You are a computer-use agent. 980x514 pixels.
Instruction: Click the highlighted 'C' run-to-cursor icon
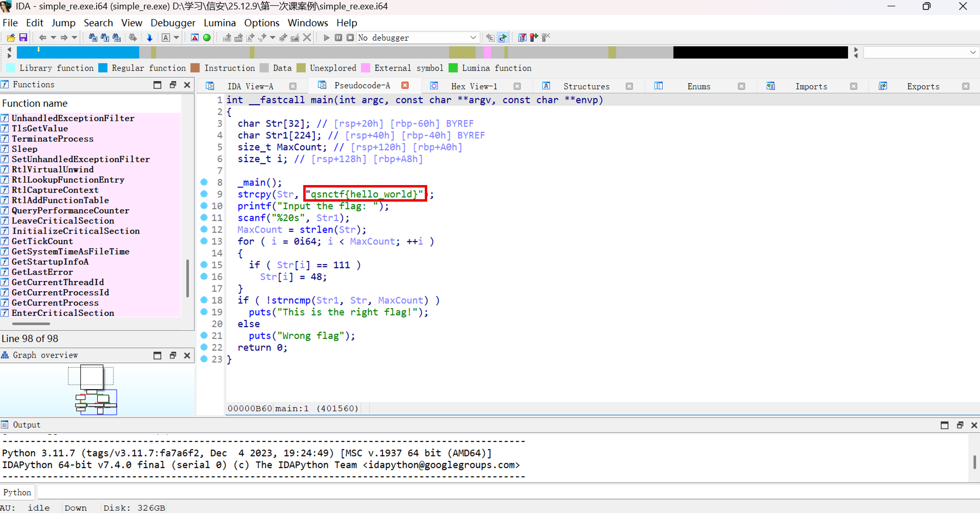pos(503,38)
